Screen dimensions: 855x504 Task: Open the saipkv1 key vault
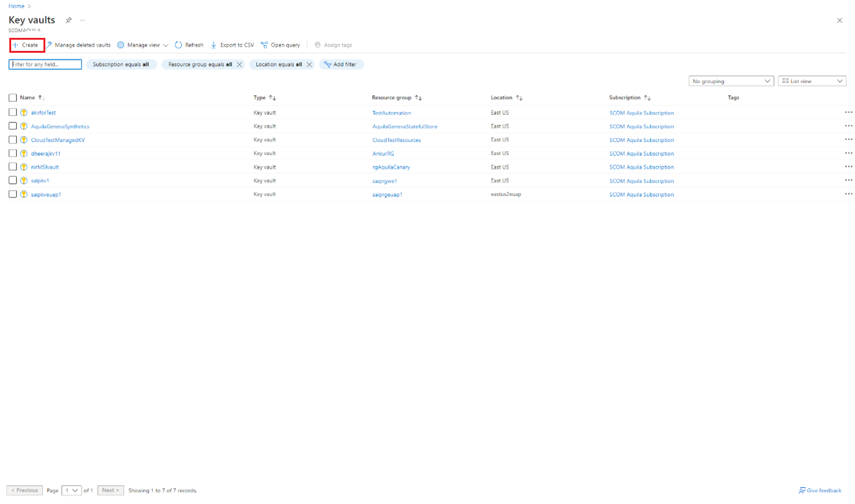(40, 181)
